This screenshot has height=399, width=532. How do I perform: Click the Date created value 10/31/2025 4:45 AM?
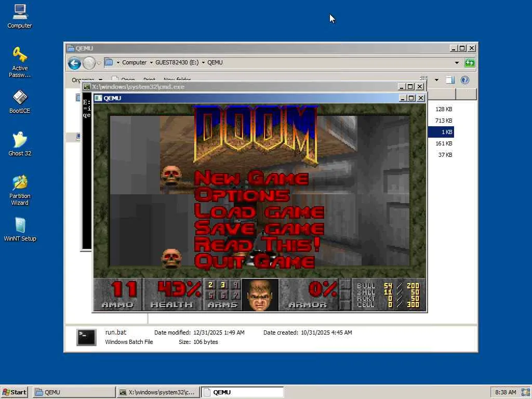tap(326, 333)
